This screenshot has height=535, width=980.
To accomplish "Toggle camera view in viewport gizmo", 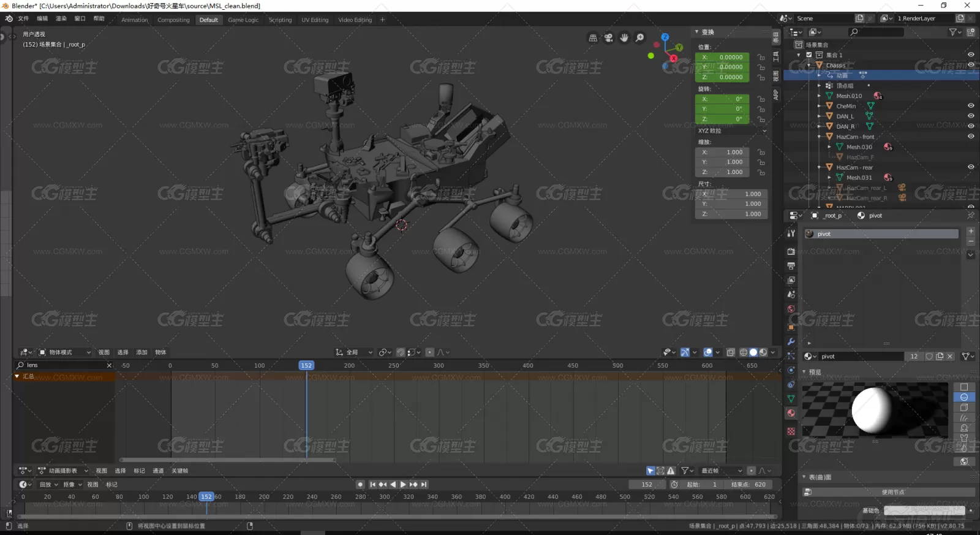I will (608, 38).
